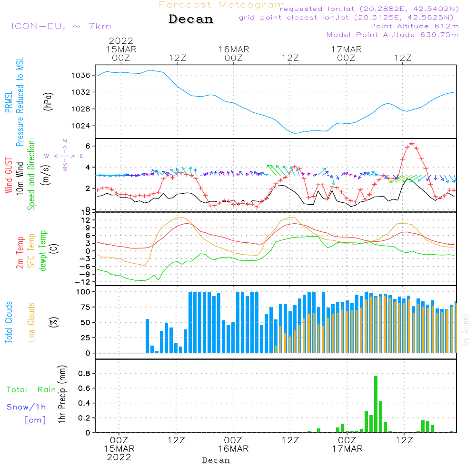This screenshot has width=476, height=476.
Task: Click the '(C)' temperature unit label
Action: (54, 248)
